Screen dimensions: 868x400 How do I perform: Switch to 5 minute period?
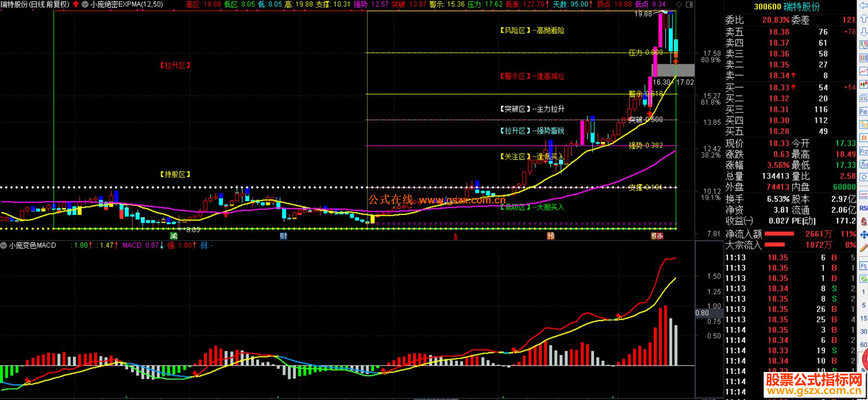[x=863, y=305]
